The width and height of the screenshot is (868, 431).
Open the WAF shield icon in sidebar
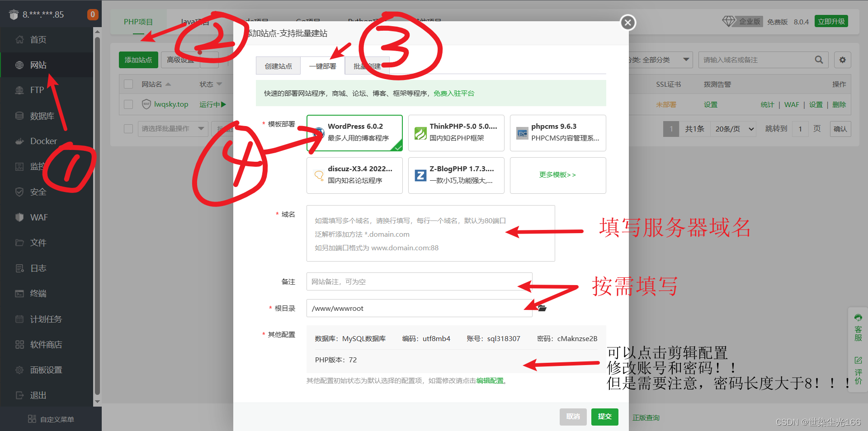pyautogui.click(x=19, y=217)
